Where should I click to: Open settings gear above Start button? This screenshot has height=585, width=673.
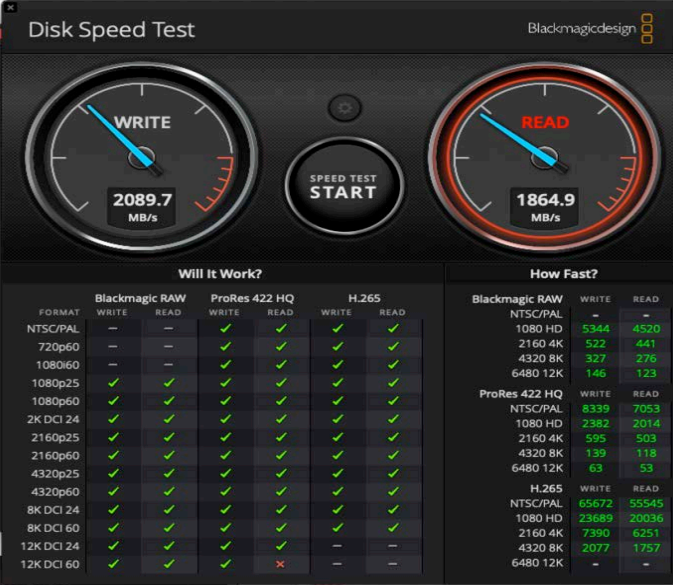coord(345,108)
